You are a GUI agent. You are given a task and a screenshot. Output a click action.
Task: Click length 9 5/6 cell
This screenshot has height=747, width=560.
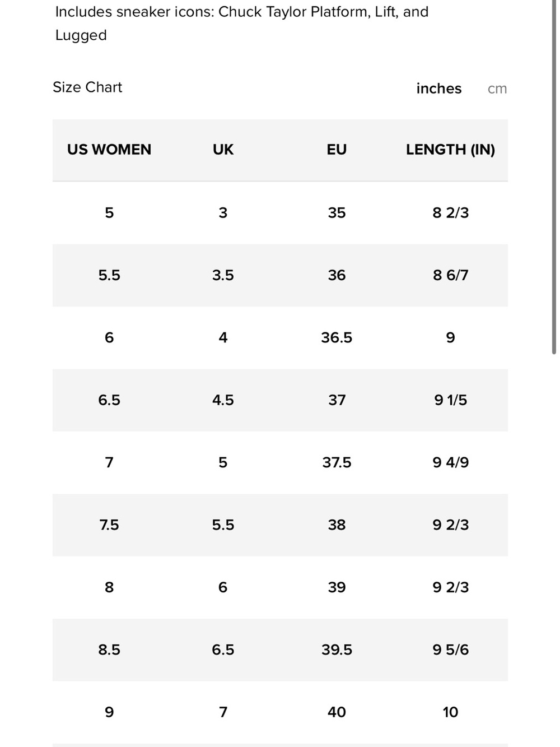click(450, 649)
